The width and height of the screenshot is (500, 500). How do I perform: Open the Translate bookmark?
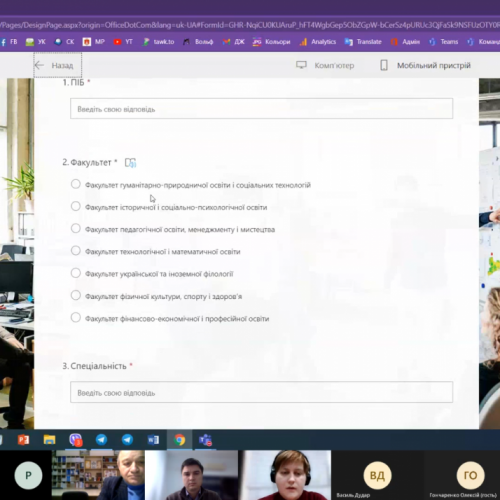click(363, 42)
